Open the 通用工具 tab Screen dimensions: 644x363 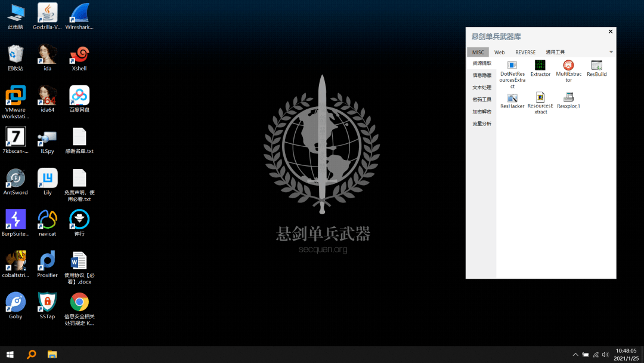point(555,52)
